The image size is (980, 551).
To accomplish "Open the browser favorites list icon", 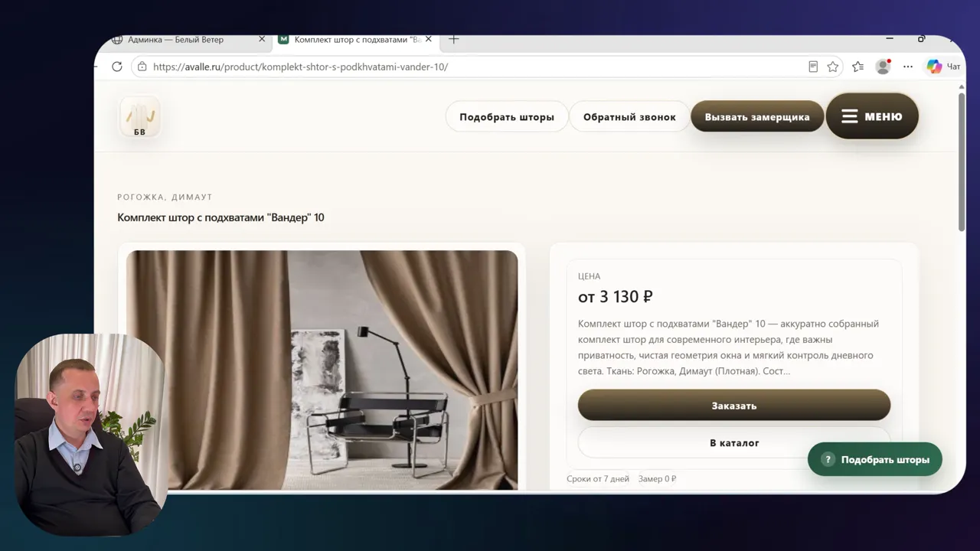I will click(x=857, y=67).
